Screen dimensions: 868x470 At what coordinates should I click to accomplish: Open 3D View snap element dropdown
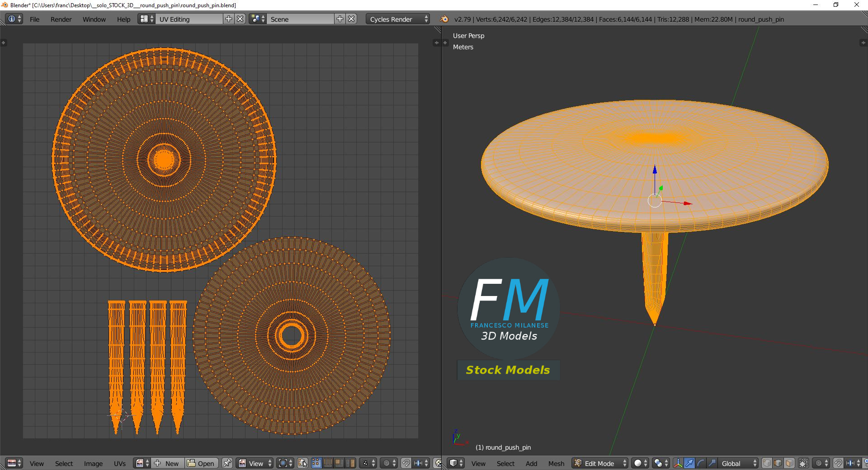tap(853, 463)
